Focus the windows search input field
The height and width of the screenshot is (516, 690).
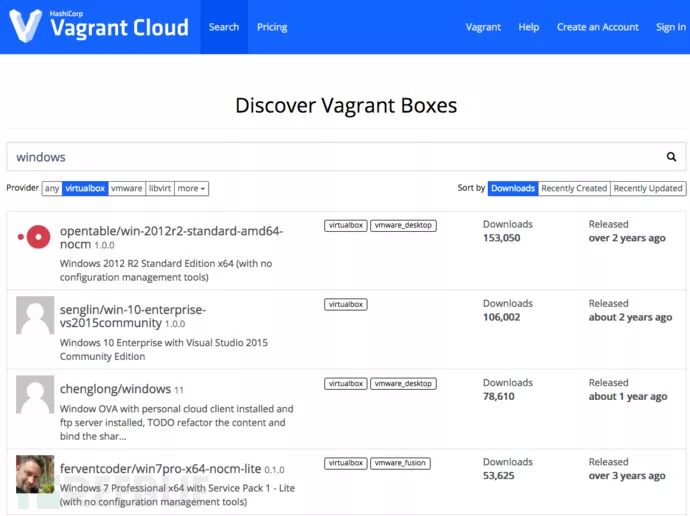[x=330, y=157]
